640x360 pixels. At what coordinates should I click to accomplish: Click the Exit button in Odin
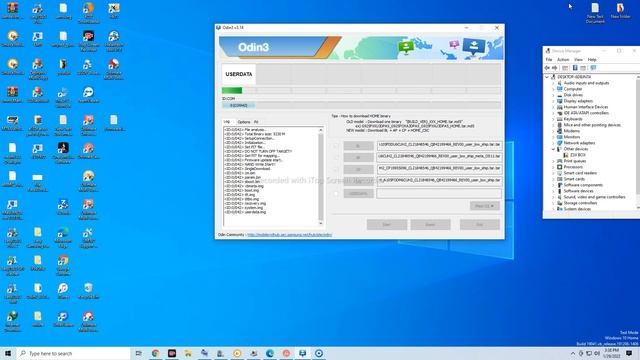pos(480,224)
